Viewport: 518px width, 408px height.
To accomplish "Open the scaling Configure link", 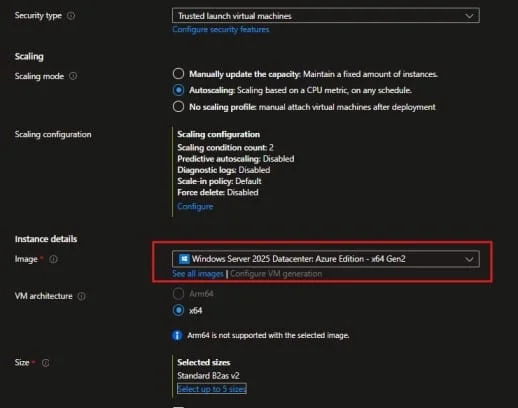I will pyautogui.click(x=195, y=206).
